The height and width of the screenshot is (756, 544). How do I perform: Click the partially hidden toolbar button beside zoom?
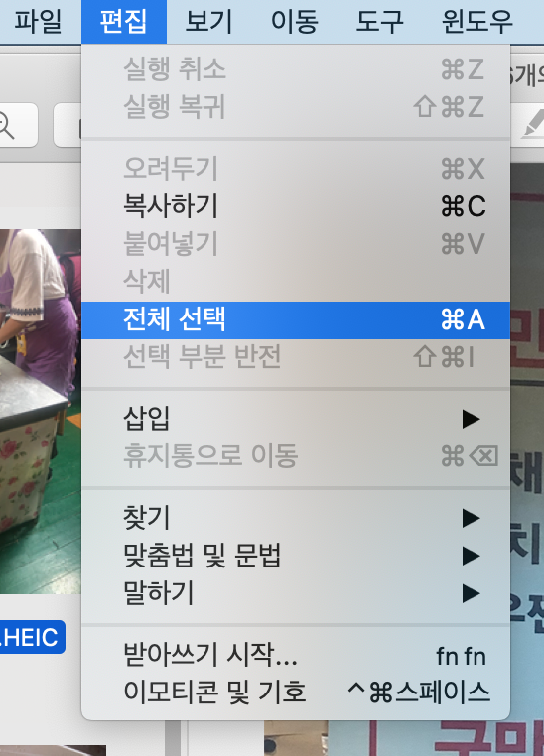pos(68,125)
